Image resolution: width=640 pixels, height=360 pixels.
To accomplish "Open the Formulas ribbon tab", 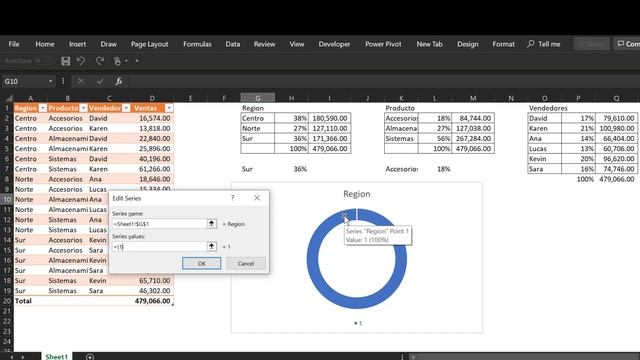I will (x=197, y=44).
